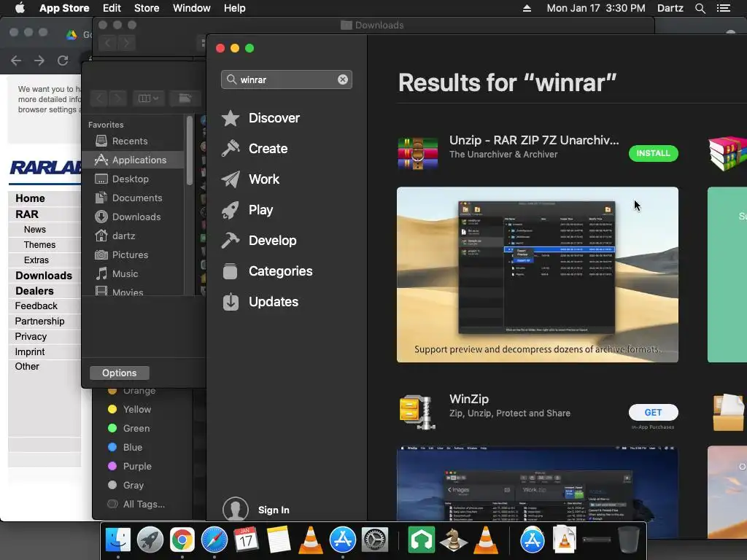Open the Dealers link on the RARLAB page
This screenshot has height=560, width=747.
tap(34, 291)
